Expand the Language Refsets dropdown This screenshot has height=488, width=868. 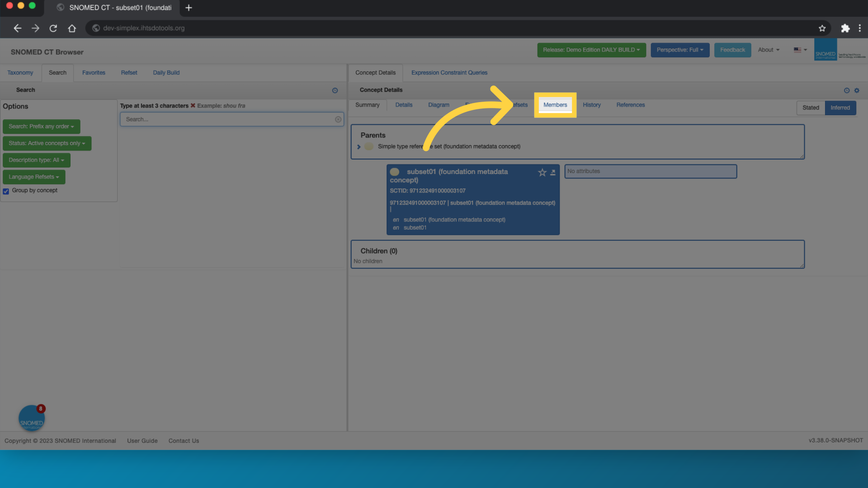tap(34, 176)
